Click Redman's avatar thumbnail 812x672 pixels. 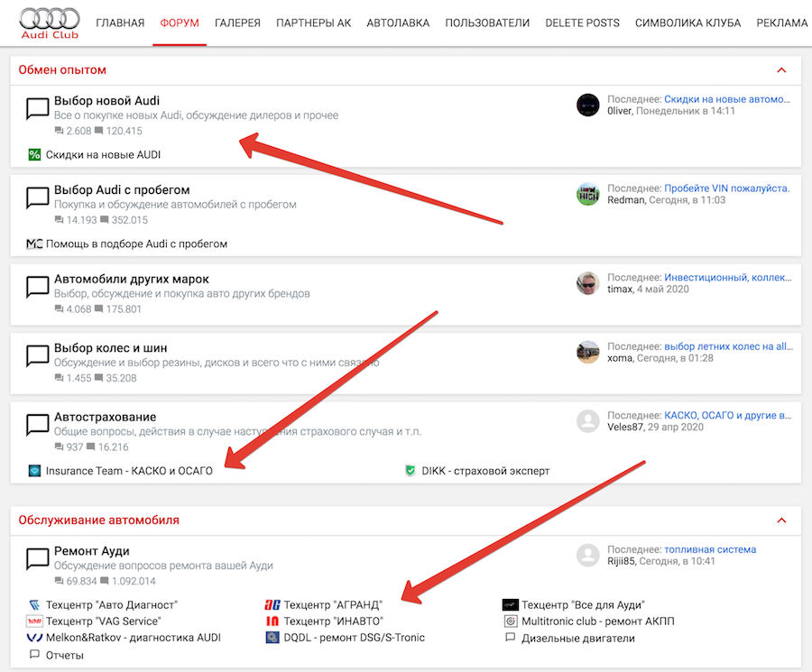pyautogui.click(x=588, y=194)
